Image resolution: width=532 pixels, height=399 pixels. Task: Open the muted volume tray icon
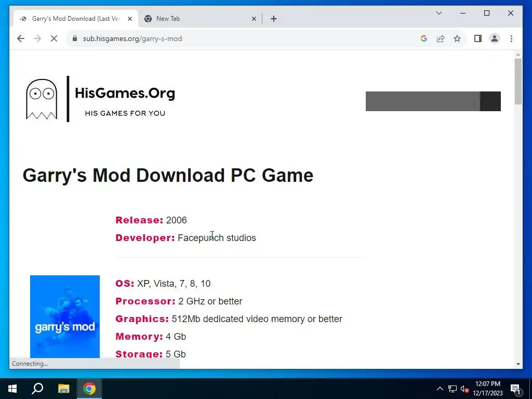click(464, 389)
